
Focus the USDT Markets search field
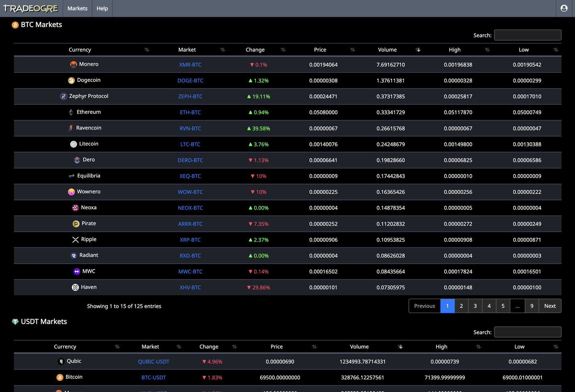pos(528,332)
